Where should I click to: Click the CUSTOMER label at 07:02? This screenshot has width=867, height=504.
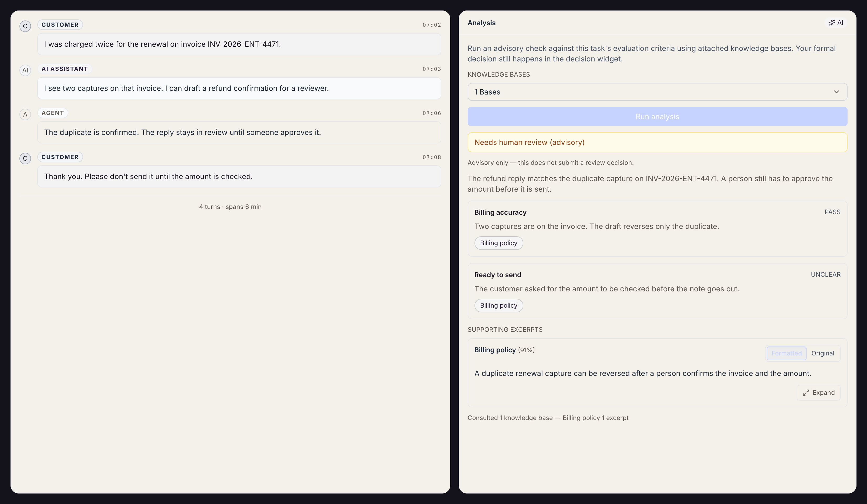(60, 25)
